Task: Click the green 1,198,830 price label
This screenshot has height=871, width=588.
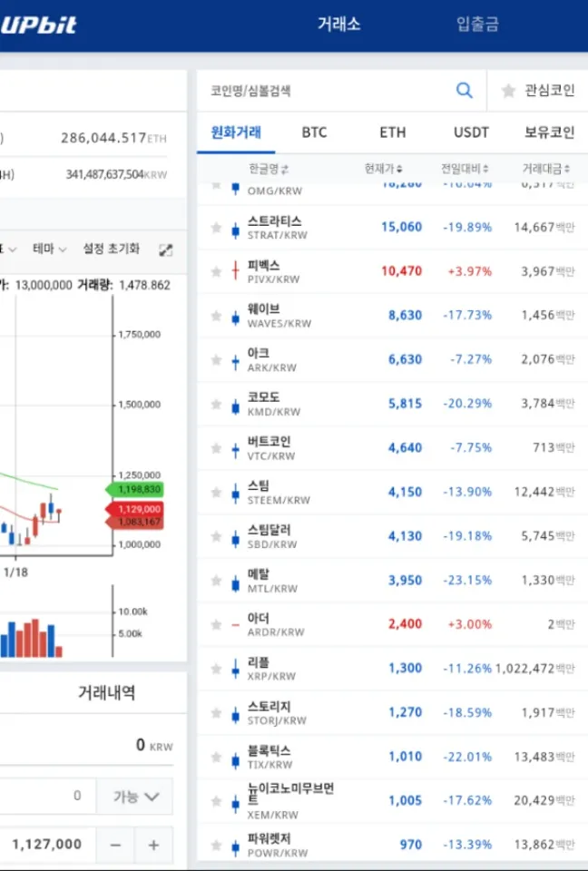Action: (x=134, y=489)
